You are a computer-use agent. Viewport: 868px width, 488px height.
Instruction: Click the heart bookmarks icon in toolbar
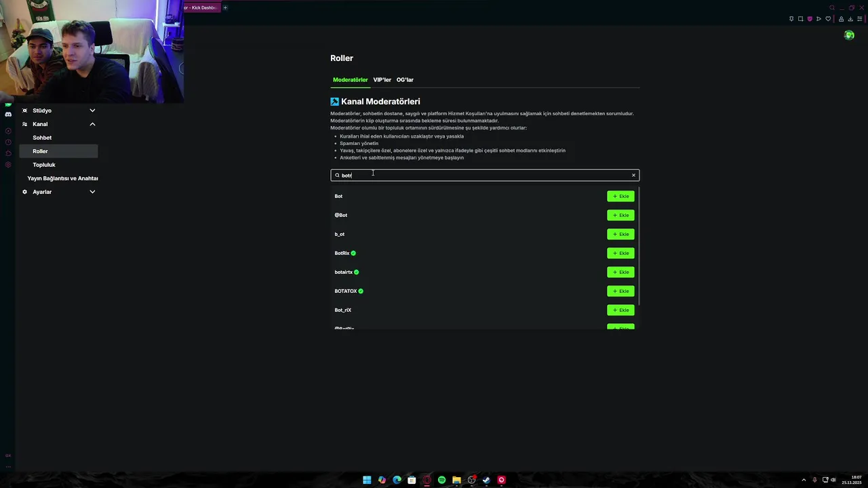tap(828, 19)
